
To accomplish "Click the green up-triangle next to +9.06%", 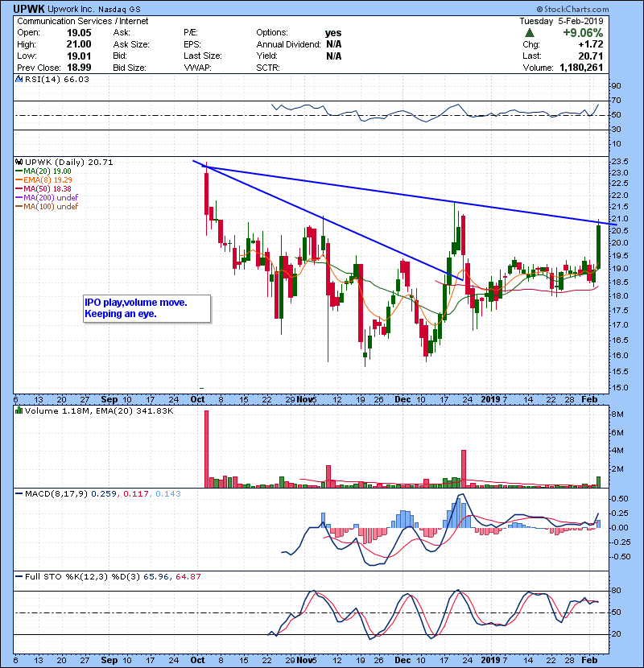I will point(530,33).
